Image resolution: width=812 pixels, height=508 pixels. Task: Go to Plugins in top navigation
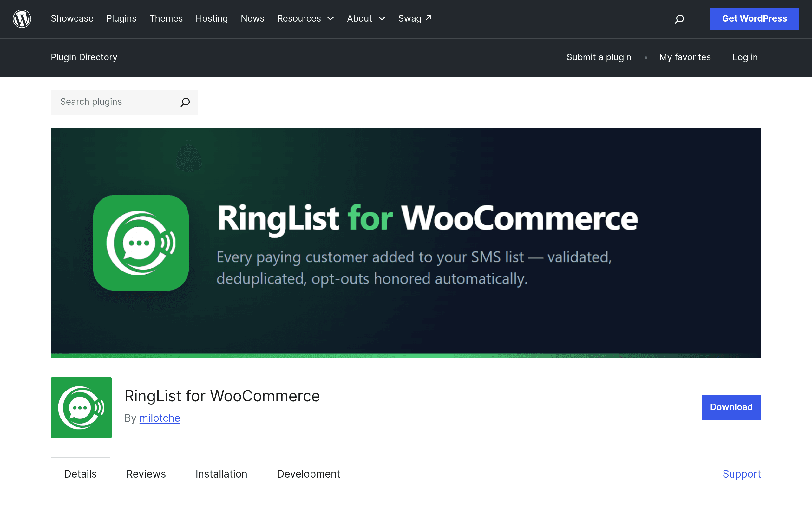pyautogui.click(x=121, y=18)
